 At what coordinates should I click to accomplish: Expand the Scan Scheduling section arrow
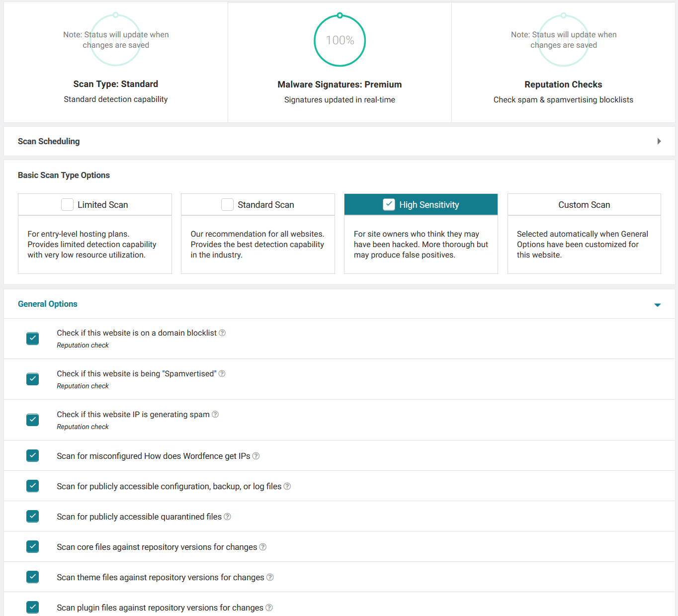pyautogui.click(x=659, y=141)
